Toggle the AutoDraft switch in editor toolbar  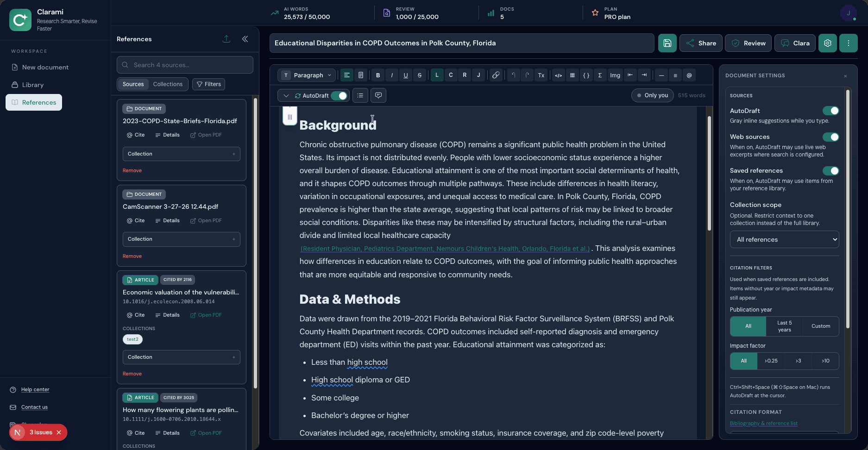[339, 95]
